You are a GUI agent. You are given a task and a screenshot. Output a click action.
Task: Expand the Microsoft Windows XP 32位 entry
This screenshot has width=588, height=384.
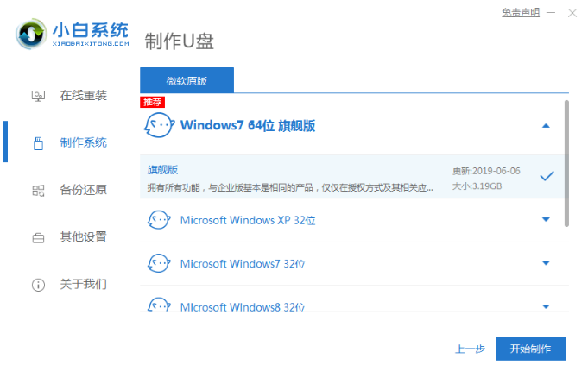click(x=546, y=219)
